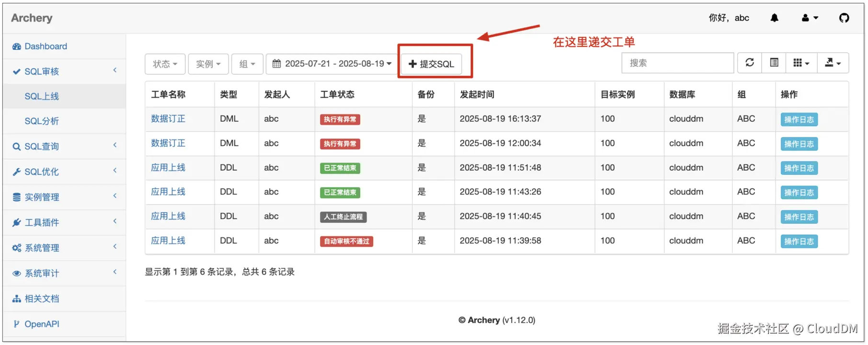Open the notifications bell icon
868x345 pixels.
pos(774,18)
